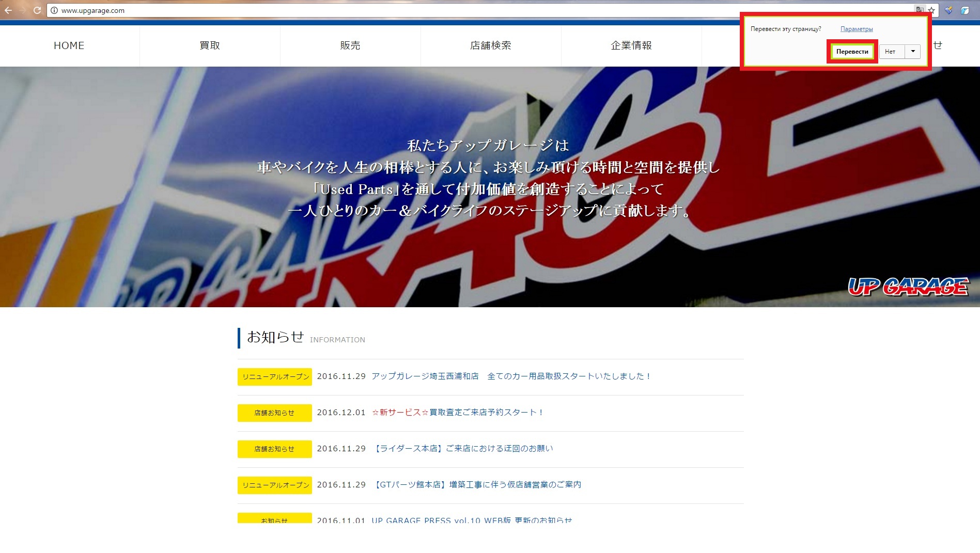The width and height of the screenshot is (980, 553).
Task: Open the 販売 navigation item
Action: point(350,45)
